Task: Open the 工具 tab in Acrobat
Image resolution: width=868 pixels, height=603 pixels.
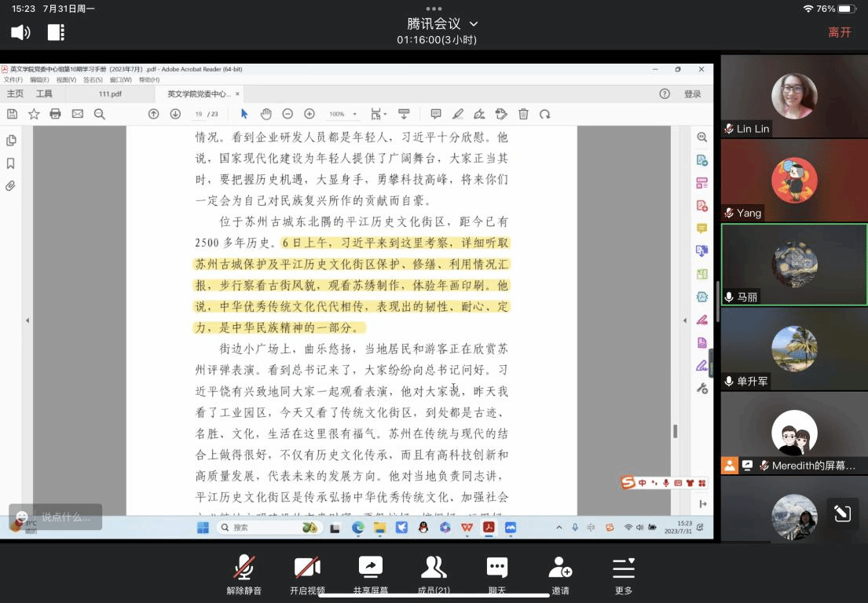Action: [44, 93]
